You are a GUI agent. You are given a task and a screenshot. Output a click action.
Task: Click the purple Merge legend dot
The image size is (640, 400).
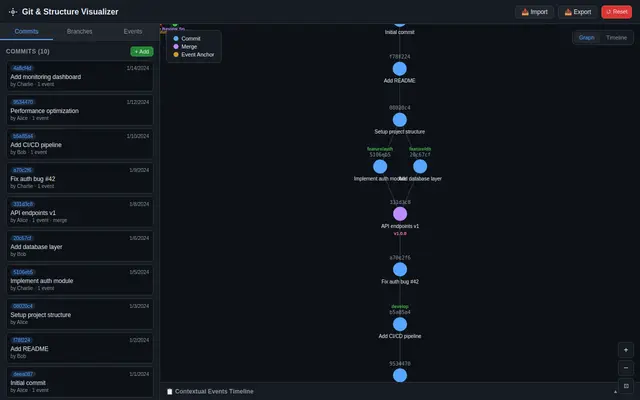176,47
